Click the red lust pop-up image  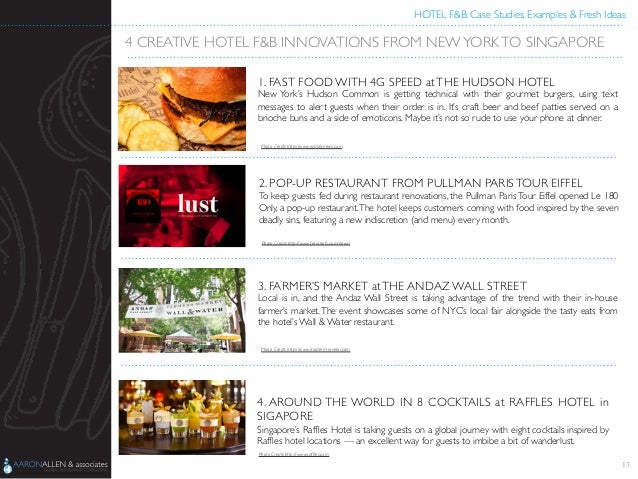[x=182, y=206]
